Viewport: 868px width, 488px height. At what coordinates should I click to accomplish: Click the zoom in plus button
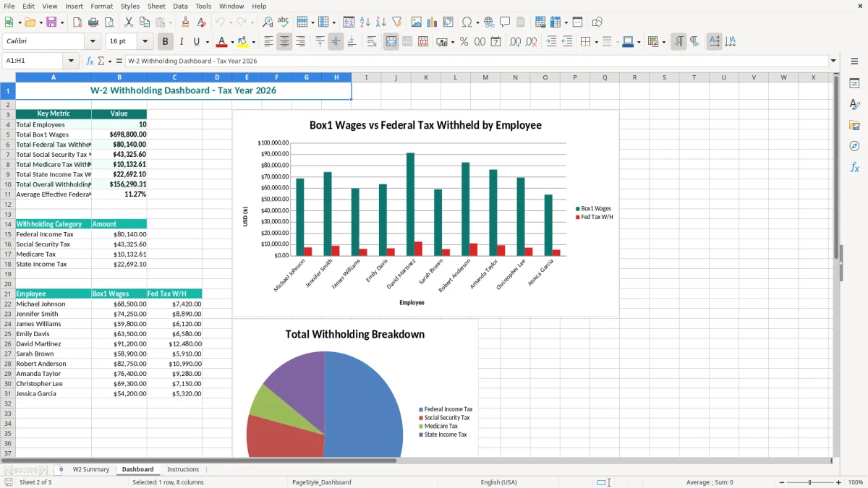pos(839,482)
